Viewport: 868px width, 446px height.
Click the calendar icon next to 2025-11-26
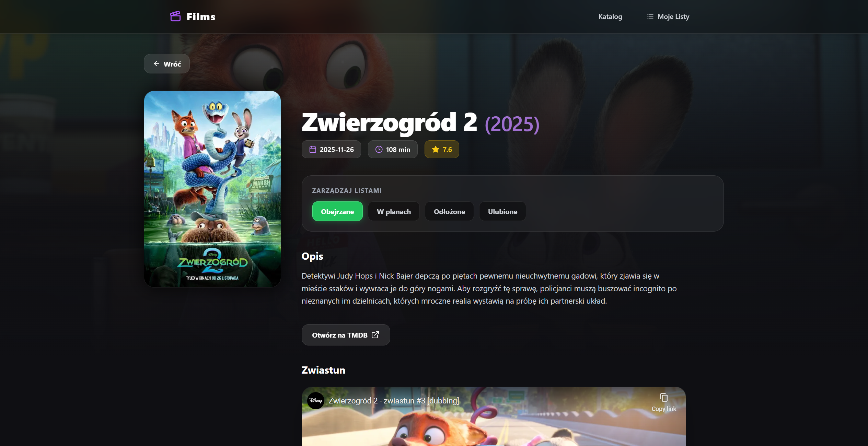[x=313, y=150]
